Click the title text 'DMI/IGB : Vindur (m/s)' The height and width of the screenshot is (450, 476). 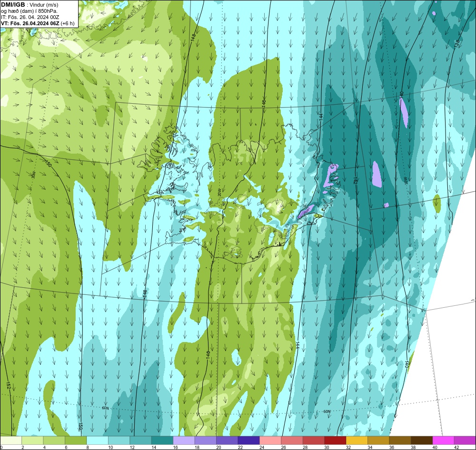coord(30,5)
